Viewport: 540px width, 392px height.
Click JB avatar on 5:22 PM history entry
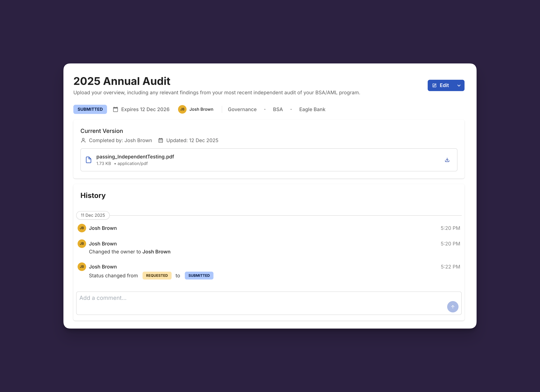click(82, 267)
